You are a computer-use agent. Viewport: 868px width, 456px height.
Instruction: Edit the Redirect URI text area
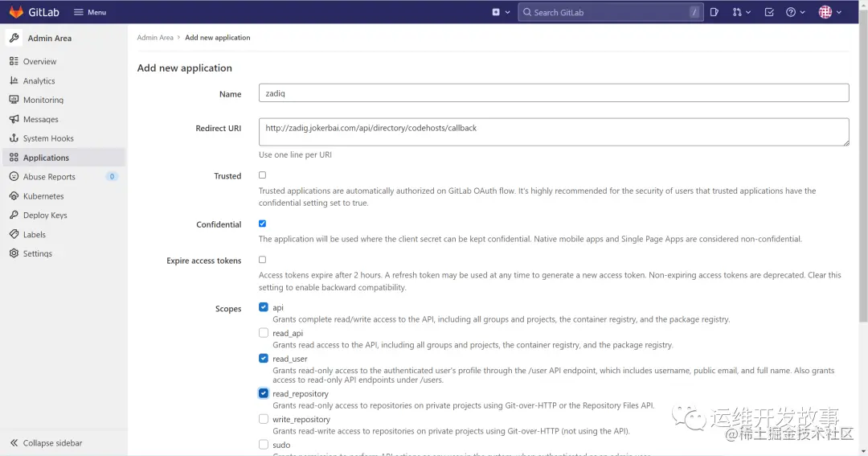tap(554, 132)
